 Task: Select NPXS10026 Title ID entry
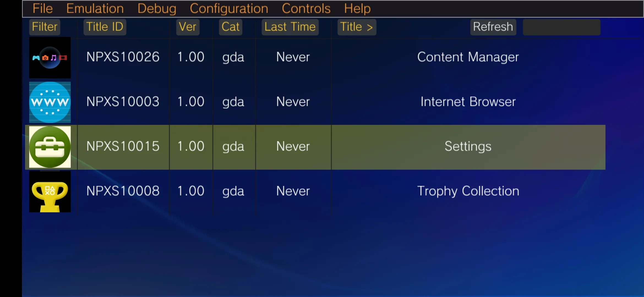click(x=122, y=57)
